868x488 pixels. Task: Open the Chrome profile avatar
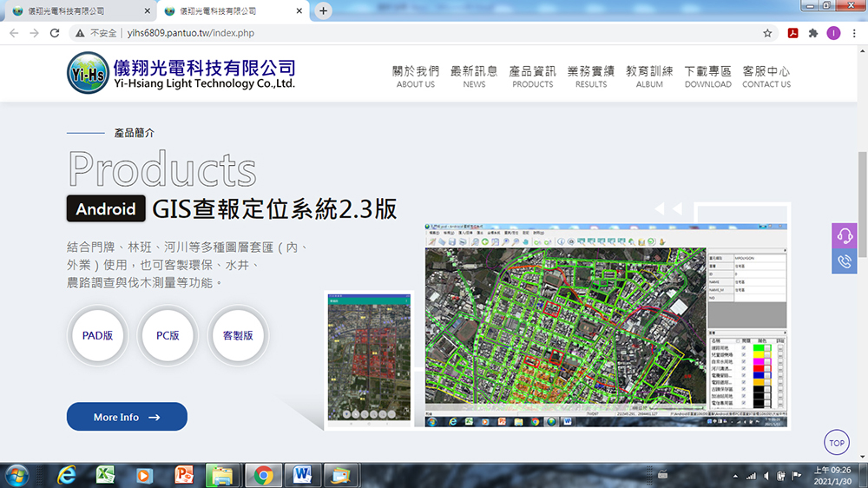click(x=833, y=33)
